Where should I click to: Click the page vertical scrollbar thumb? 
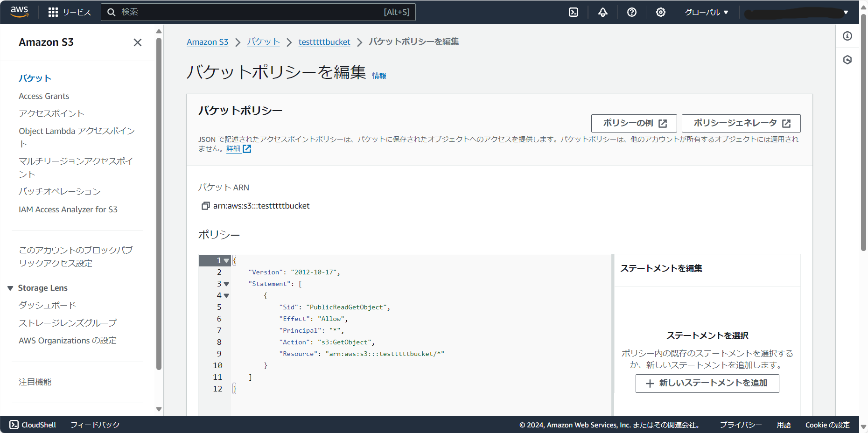(864, 133)
